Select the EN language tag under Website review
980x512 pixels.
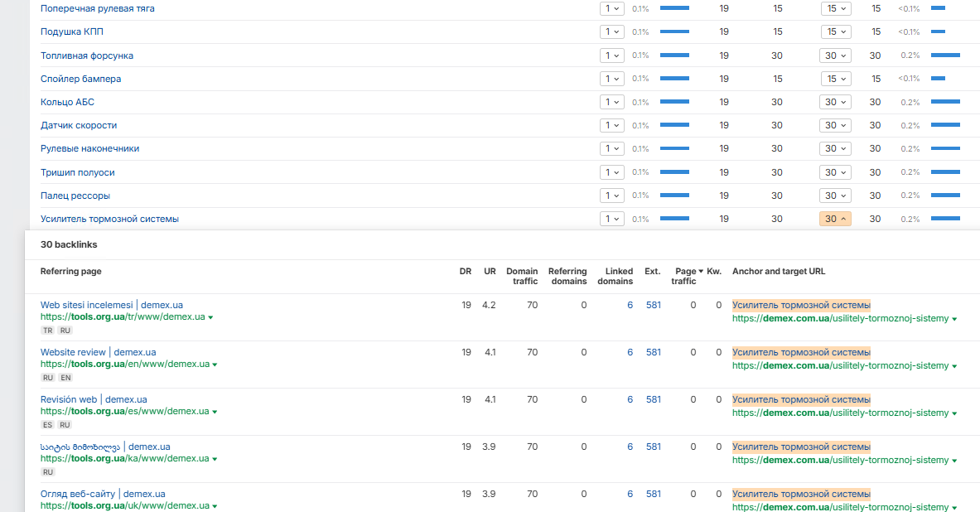(65, 378)
